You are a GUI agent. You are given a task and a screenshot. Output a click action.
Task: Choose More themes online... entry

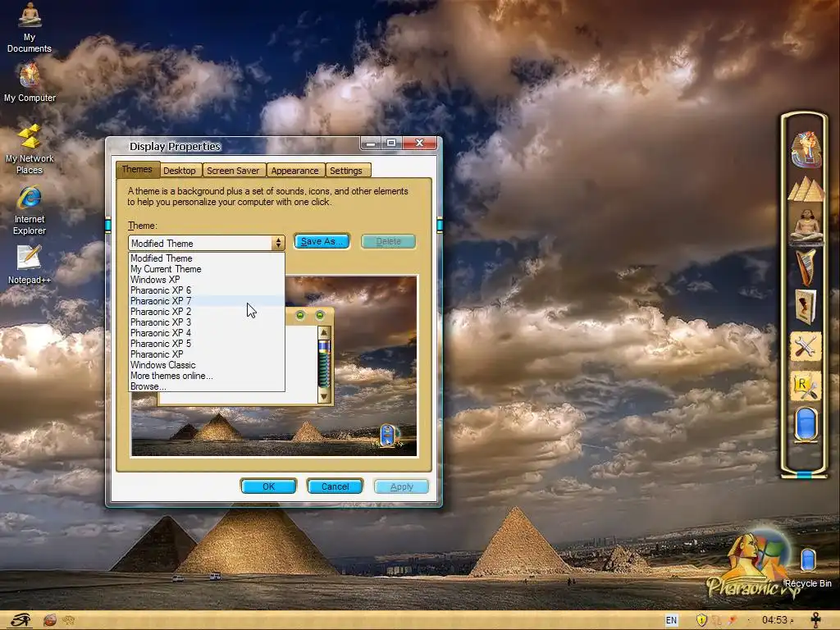coord(207,376)
